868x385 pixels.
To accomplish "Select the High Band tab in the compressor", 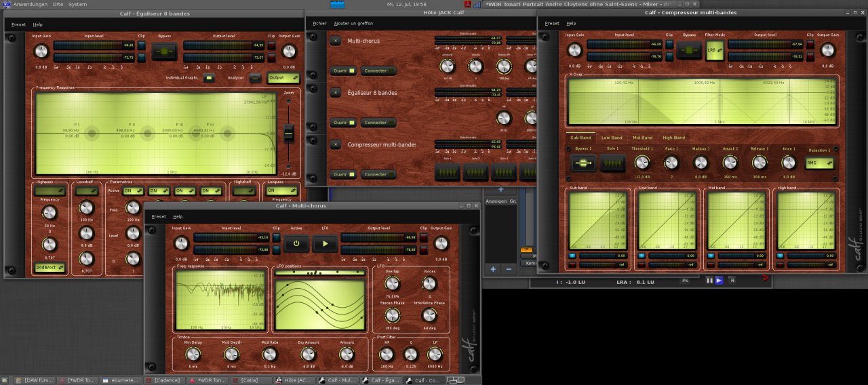I will coord(673,138).
